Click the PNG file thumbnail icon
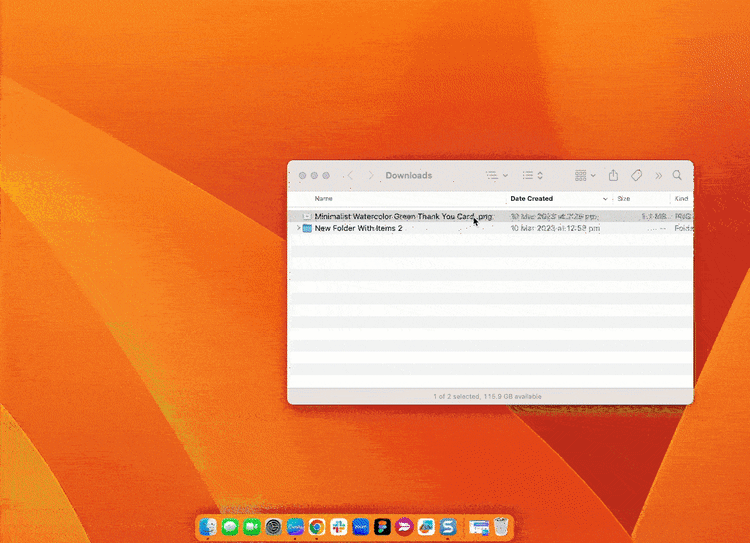The width and height of the screenshot is (750, 543). click(307, 216)
